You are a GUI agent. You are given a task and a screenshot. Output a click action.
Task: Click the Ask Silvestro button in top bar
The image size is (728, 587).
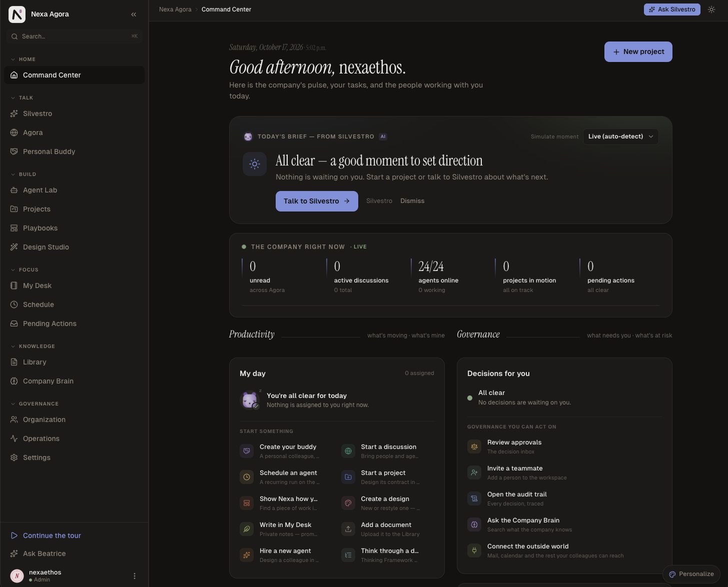(672, 9)
